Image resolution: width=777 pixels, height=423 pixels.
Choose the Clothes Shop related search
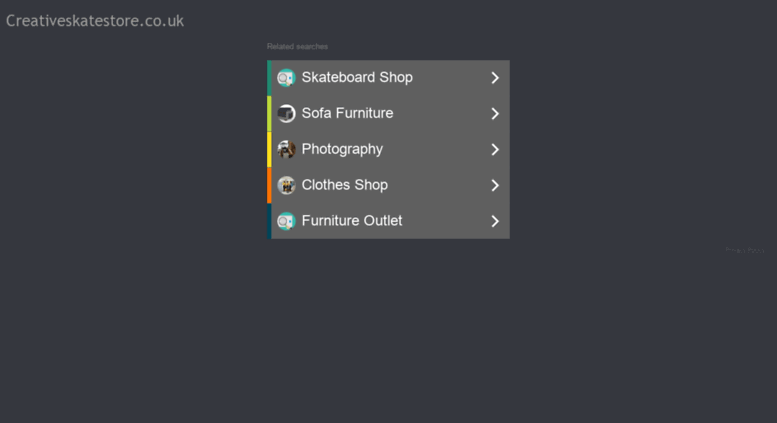pos(388,185)
